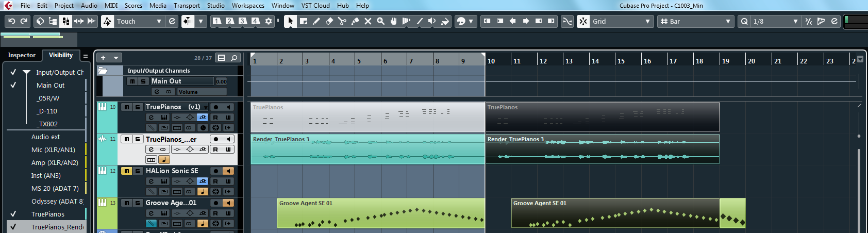Choose the Erase tool
Image resolution: width=868 pixels, height=233 pixels.
coord(329,21)
